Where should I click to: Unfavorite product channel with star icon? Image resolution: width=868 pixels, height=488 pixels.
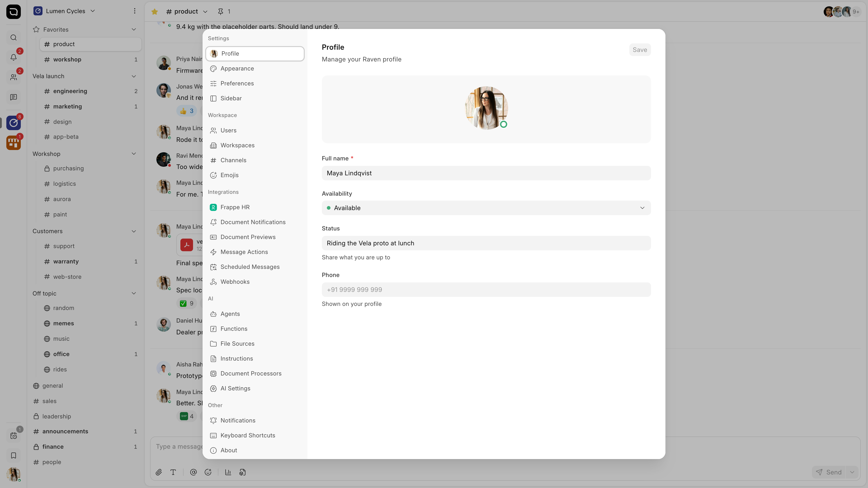155,12
